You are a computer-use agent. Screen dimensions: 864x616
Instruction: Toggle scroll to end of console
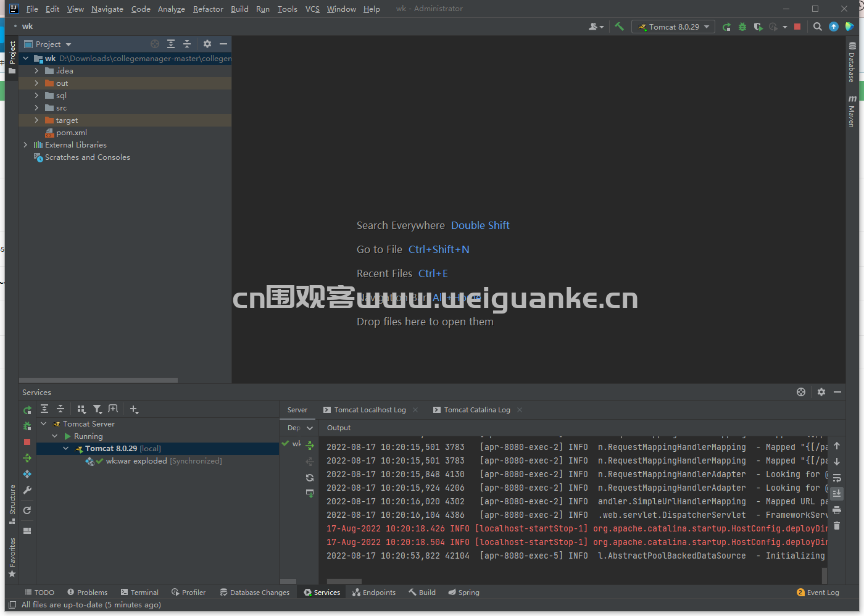click(x=837, y=494)
